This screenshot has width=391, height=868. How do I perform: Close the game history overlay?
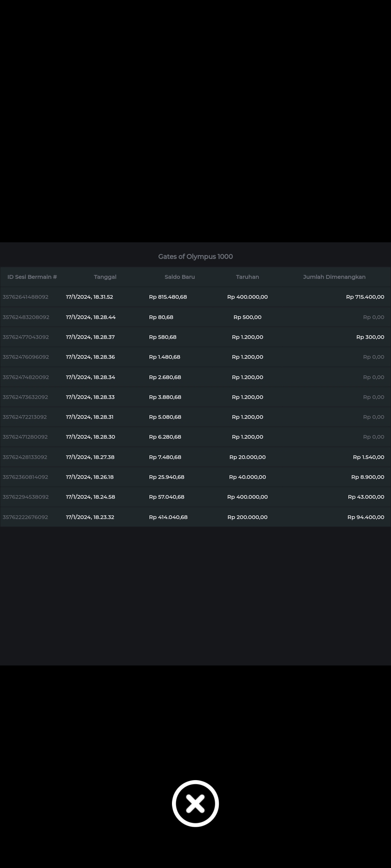coord(195,803)
